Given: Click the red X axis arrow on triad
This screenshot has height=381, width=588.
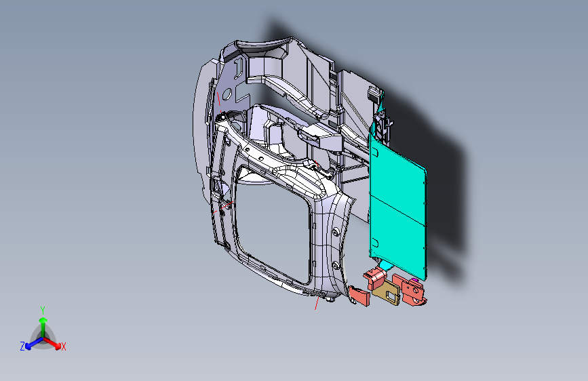Looking at the screenshot, I should pyautogui.click(x=52, y=343).
